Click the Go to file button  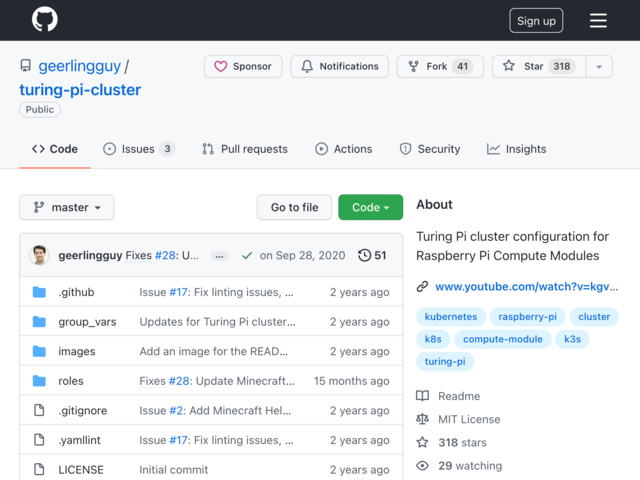click(294, 207)
